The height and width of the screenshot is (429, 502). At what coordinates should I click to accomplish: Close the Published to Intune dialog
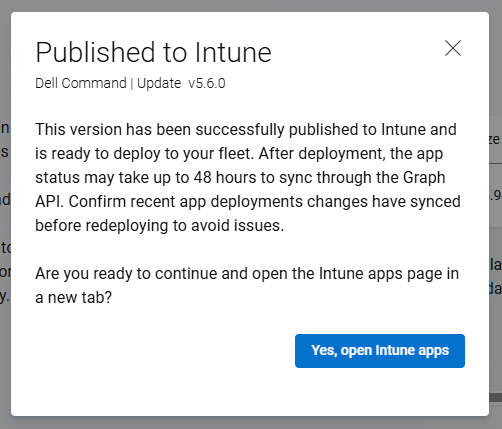tap(453, 48)
